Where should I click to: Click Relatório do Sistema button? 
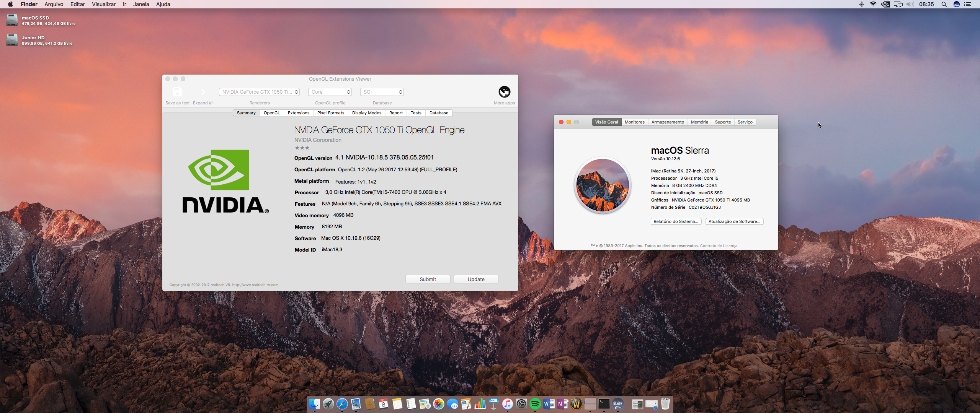[676, 221]
